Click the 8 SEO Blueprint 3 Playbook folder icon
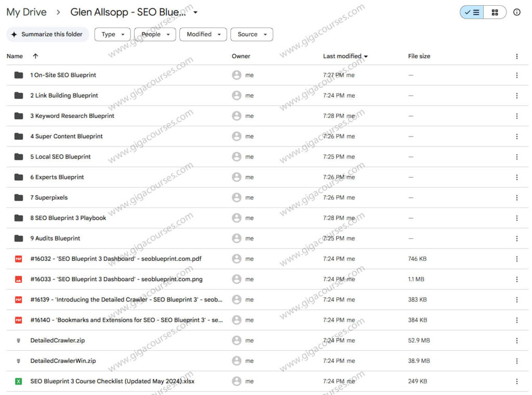 pyautogui.click(x=19, y=218)
